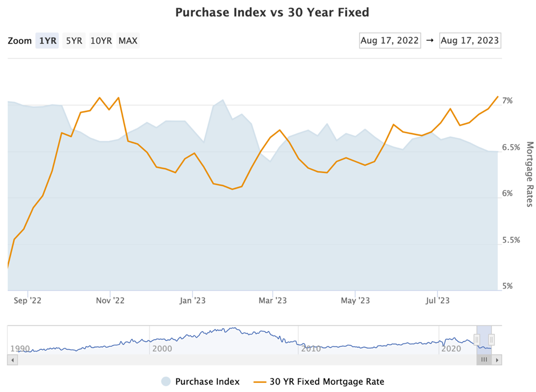Click the grip icon on the scrollbar thumb
This screenshot has width=536, height=392.
(x=484, y=360)
